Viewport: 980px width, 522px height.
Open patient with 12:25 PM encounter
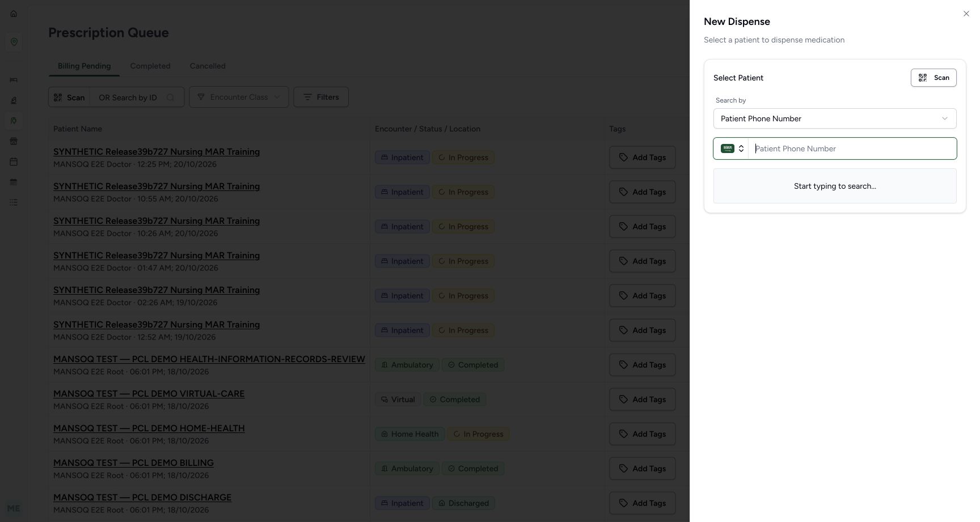coord(157,152)
